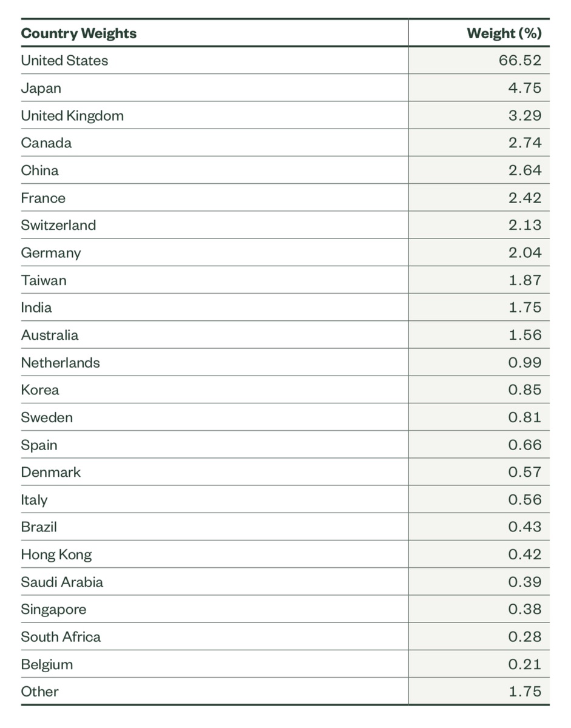
Task: Select the Japan country cell
Action: (x=41, y=88)
